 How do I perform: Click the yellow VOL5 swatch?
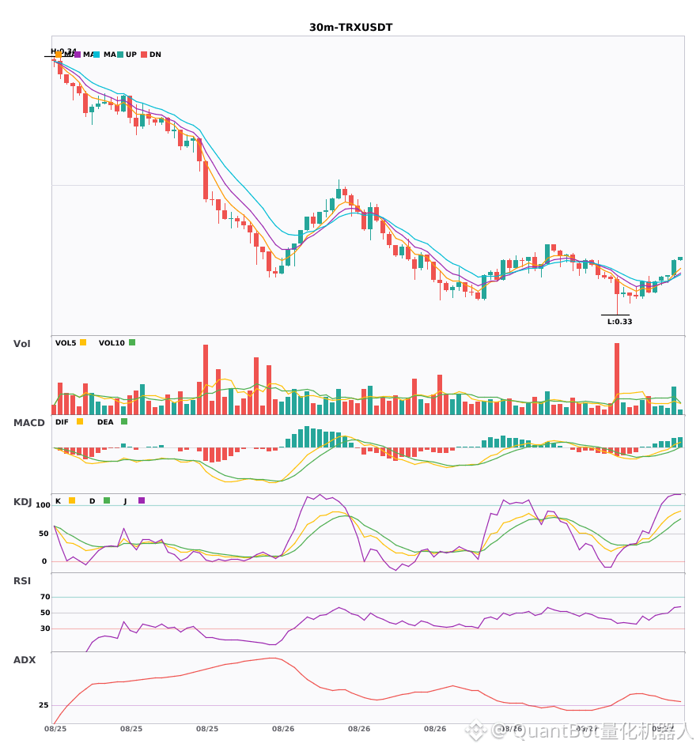pos(83,342)
